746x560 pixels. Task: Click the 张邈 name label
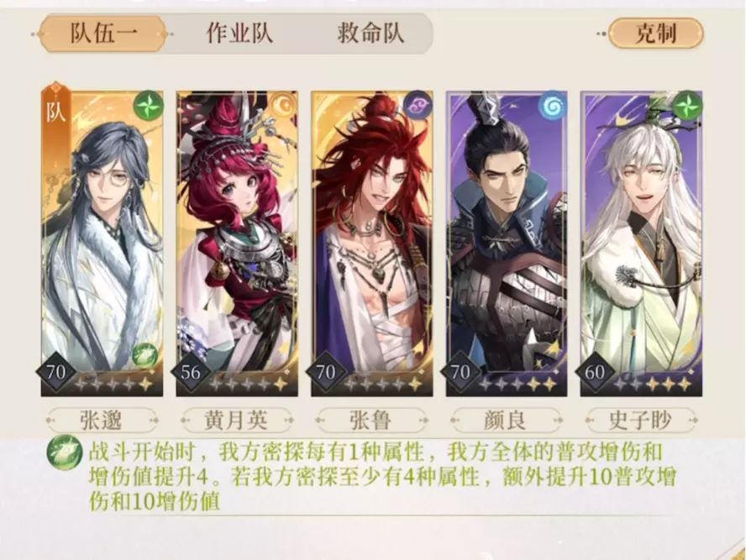pyautogui.click(x=102, y=421)
